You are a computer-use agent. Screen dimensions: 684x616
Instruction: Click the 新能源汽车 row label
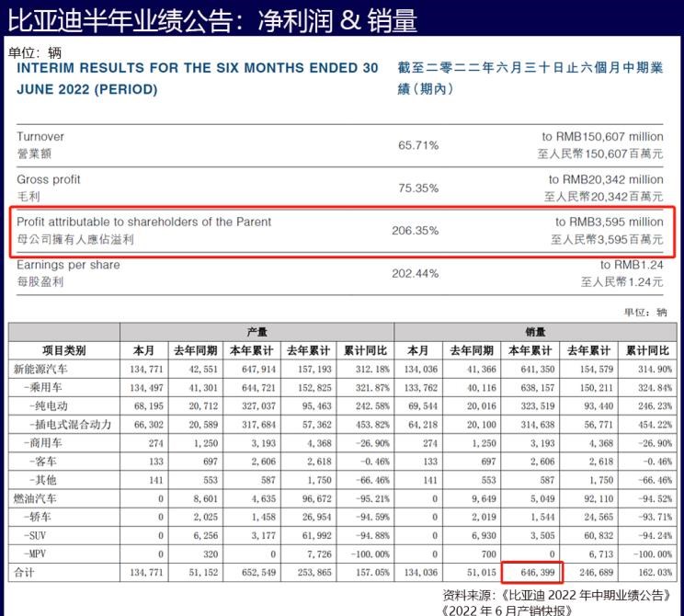40,369
